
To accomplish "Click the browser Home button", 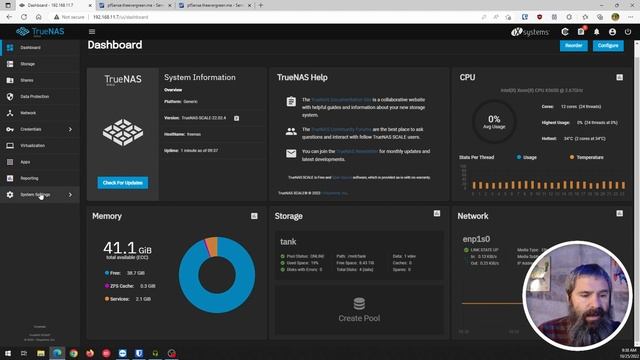I will (39, 17).
